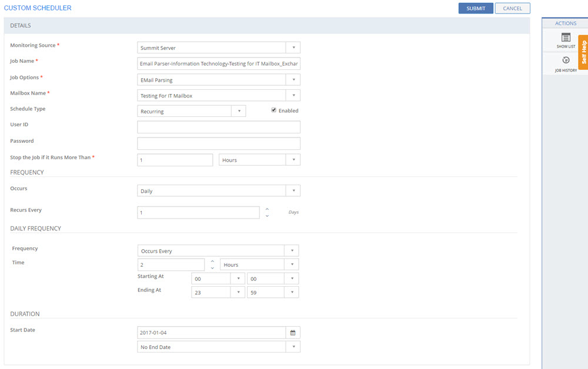Screen dimensions: 588x369
Task: Open the Schedule Type dropdown
Action: click(239, 111)
